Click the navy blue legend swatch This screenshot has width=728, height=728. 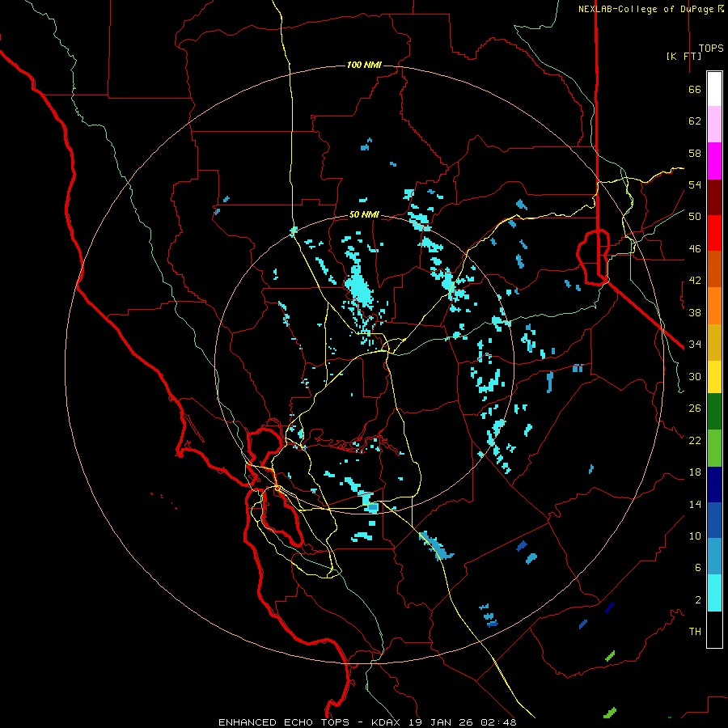click(714, 485)
